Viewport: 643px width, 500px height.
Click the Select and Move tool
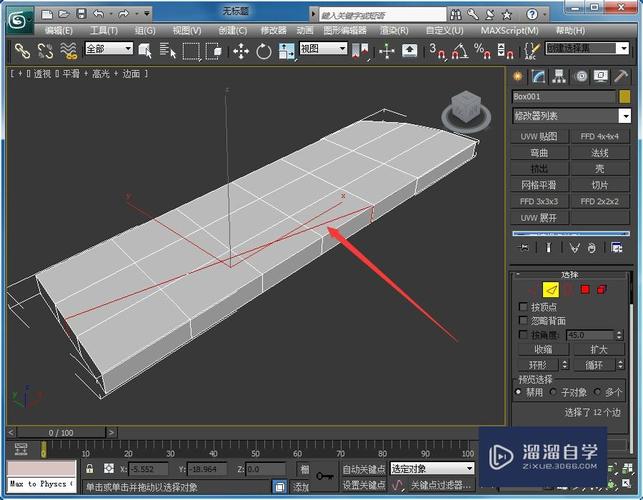(241, 50)
